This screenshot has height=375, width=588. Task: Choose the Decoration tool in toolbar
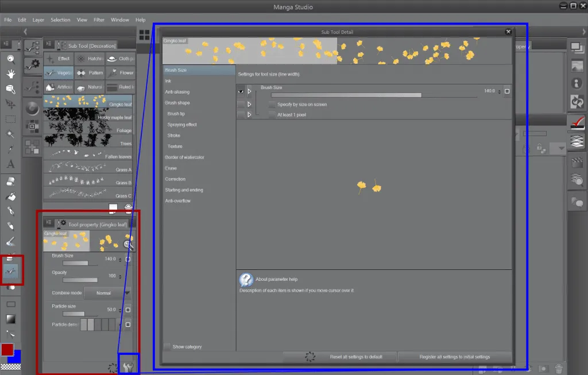click(11, 269)
